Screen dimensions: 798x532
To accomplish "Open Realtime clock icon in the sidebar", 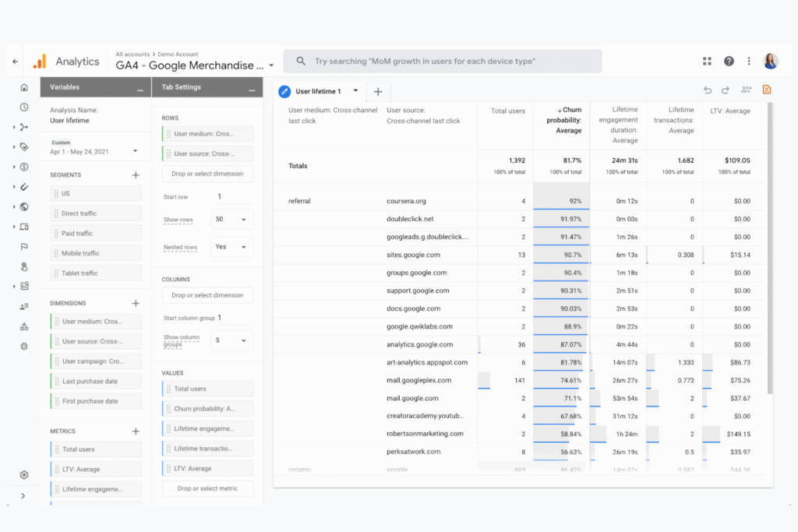I will (24, 107).
